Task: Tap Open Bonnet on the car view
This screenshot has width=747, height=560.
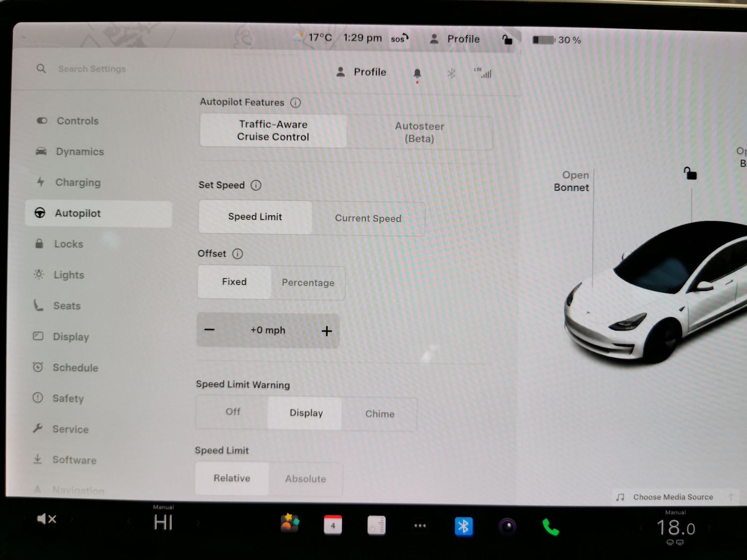Action: click(572, 181)
